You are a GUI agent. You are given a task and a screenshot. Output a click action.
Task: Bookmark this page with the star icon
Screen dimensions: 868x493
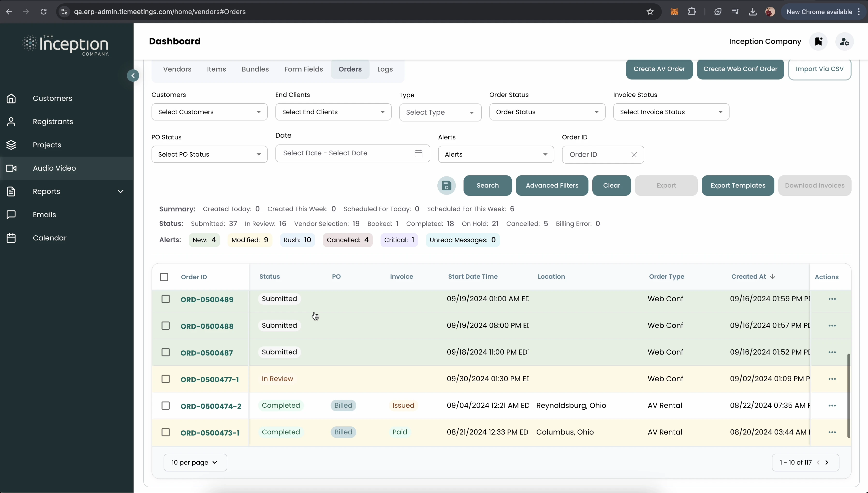[x=650, y=12]
